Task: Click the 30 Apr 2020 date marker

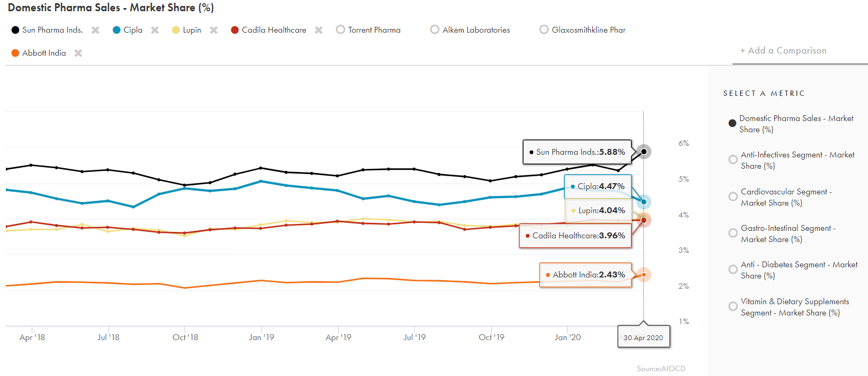Action: click(x=643, y=337)
